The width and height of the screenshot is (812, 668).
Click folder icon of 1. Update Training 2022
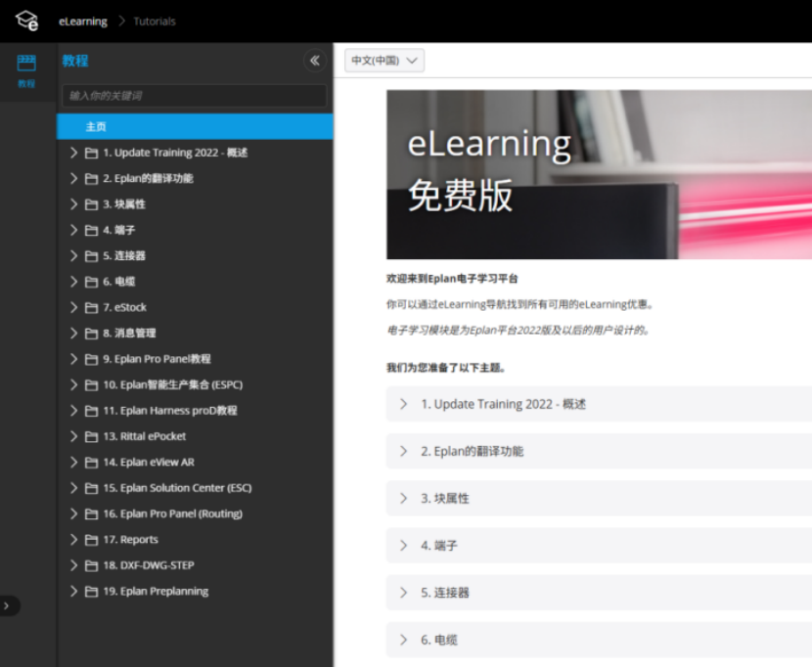tap(91, 153)
